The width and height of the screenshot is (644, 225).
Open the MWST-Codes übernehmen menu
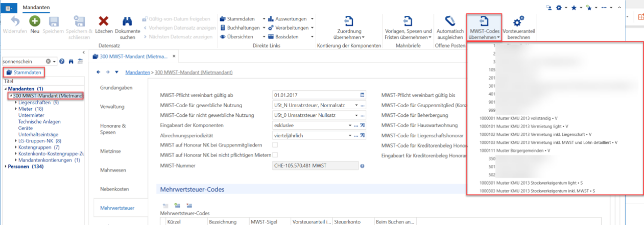[484, 28]
